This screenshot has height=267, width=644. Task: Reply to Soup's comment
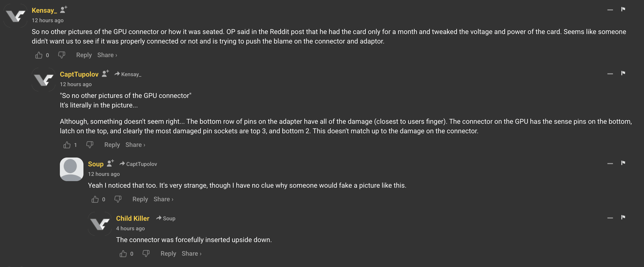140,199
